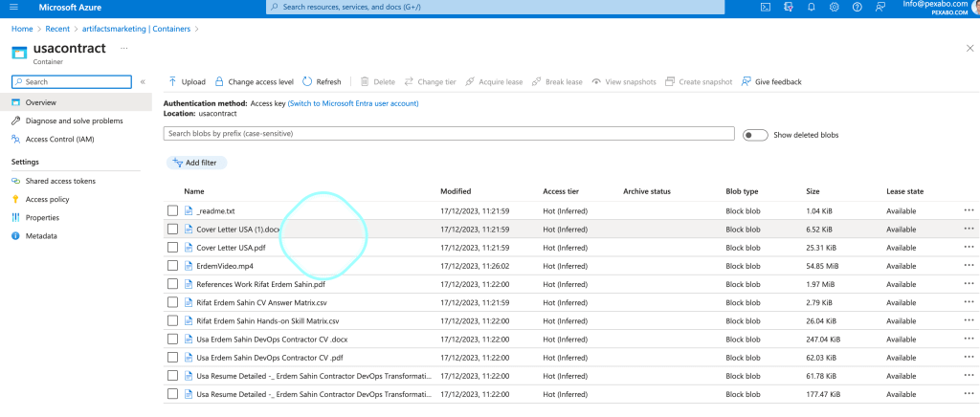Image resolution: width=980 pixels, height=417 pixels.
Task: Select checkbox for DevOps Contractor CV .docx
Action: (x=172, y=339)
